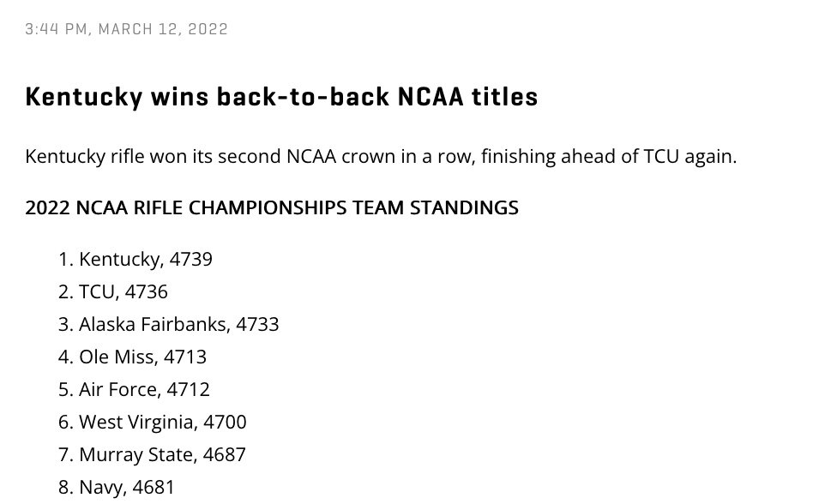Screen dimensions: 837x504
Task: Click the 4733 score for Alaska Fairbanks
Action: click(257, 324)
